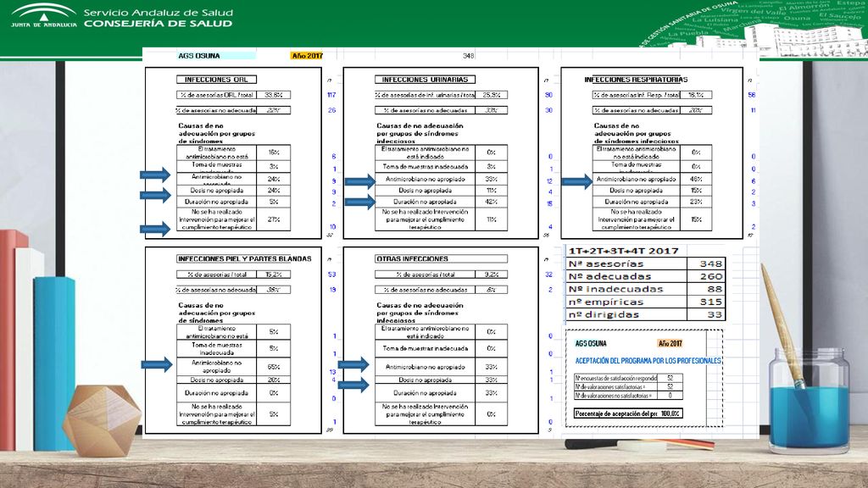The width and height of the screenshot is (868, 488).
Task: Select the '46%' cell in the respiratorias table
Action: pyautogui.click(x=696, y=180)
